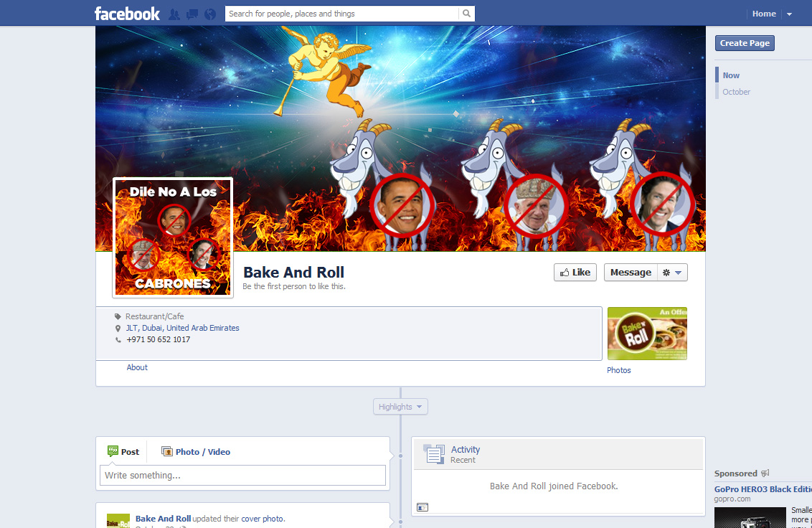
Task: Click the search magnifier button
Action: tap(466, 14)
